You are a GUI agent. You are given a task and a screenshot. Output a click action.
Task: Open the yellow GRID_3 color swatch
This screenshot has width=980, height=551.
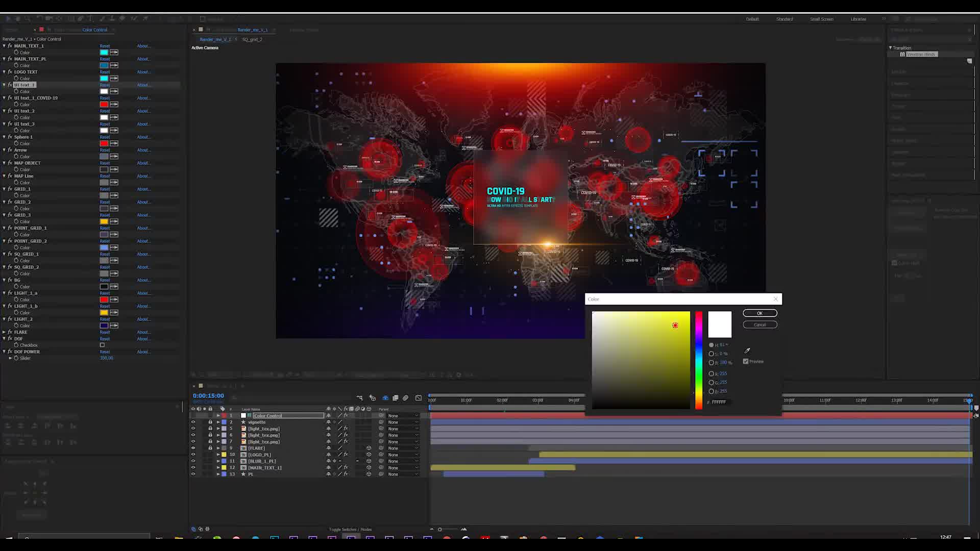tap(104, 221)
